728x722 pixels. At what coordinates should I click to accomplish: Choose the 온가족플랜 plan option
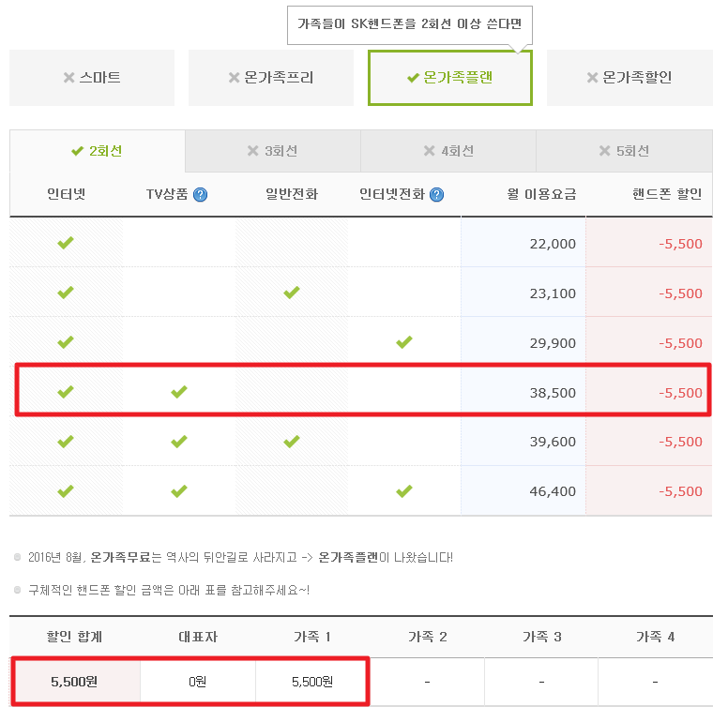[450, 78]
